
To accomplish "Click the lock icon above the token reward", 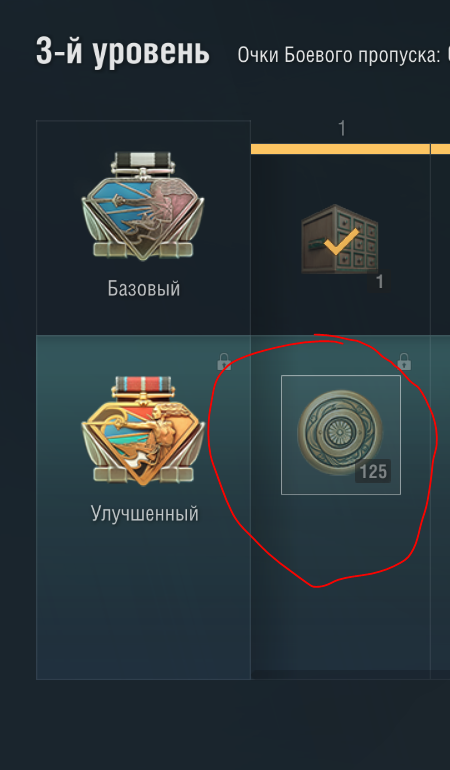I will pos(404,361).
